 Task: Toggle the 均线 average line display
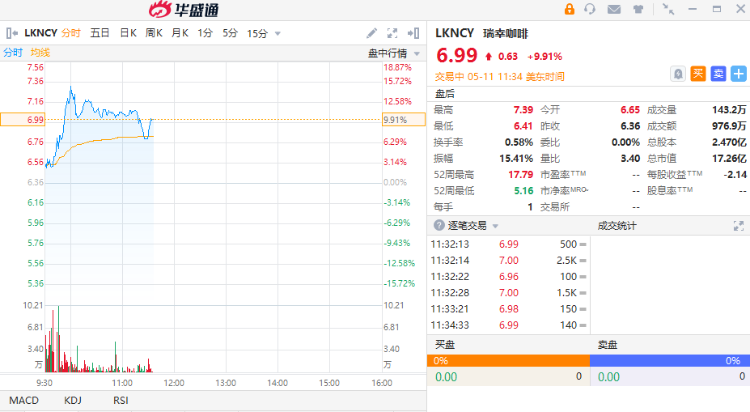coord(40,52)
